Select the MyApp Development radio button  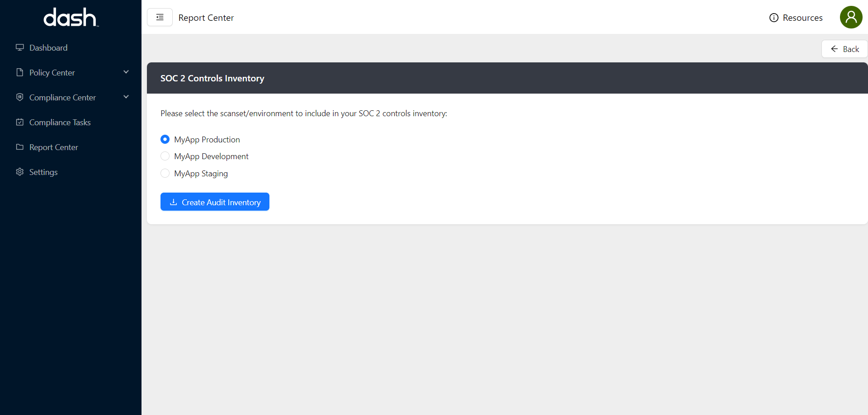[x=165, y=156]
